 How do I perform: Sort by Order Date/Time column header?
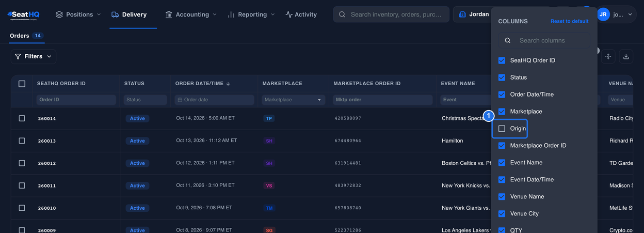[x=204, y=84]
